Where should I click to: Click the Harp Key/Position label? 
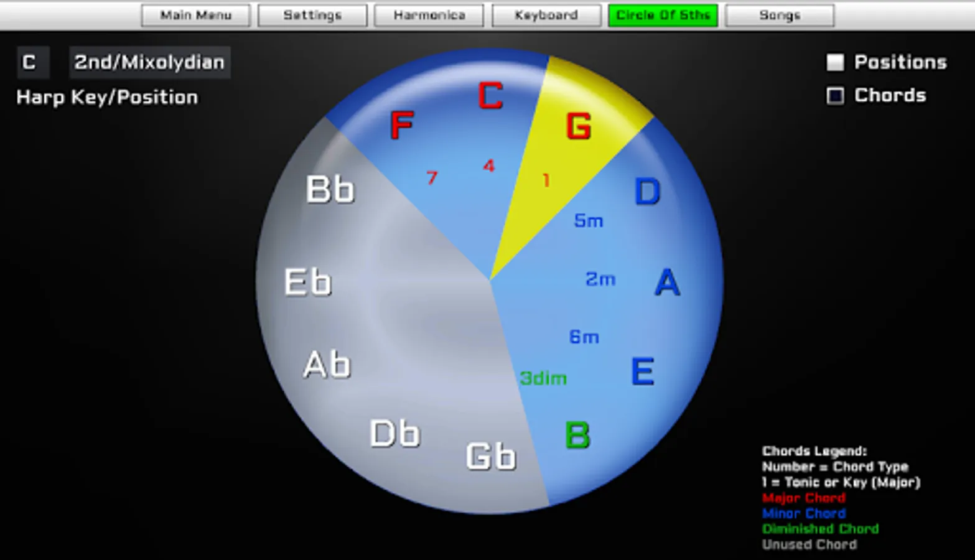(x=107, y=97)
